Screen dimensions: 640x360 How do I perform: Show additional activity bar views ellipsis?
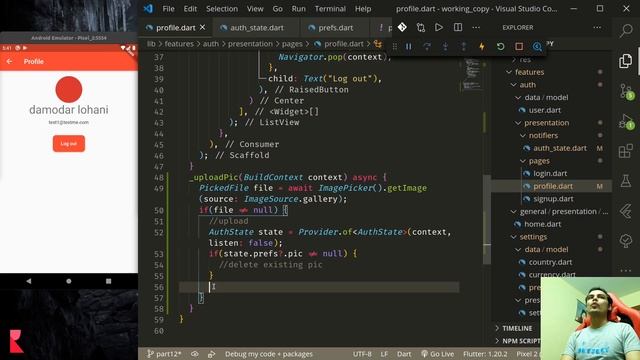coord(626,270)
